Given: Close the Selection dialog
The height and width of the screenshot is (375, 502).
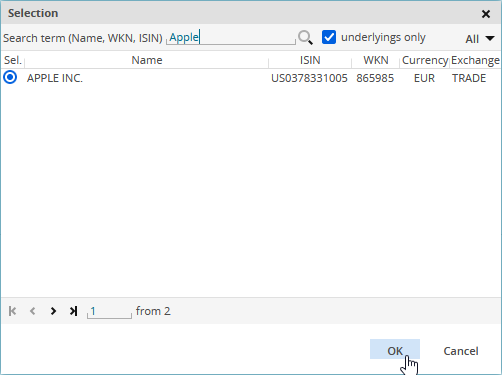Looking at the screenshot, I should pos(486,14).
